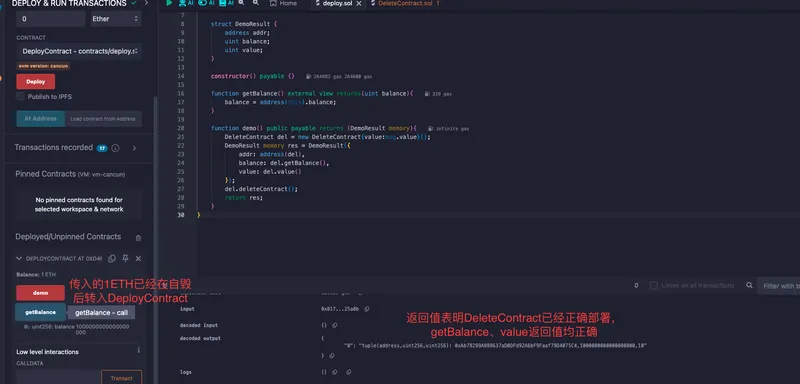Screen dimensions: 800x384
Task: Click the value amount input field
Action: [x=51, y=19]
